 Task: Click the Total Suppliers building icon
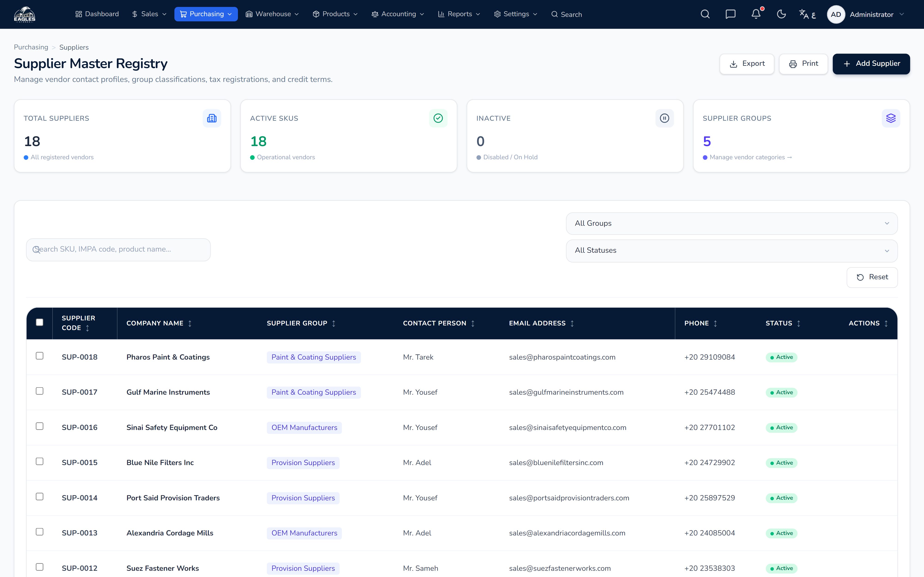[x=212, y=118]
